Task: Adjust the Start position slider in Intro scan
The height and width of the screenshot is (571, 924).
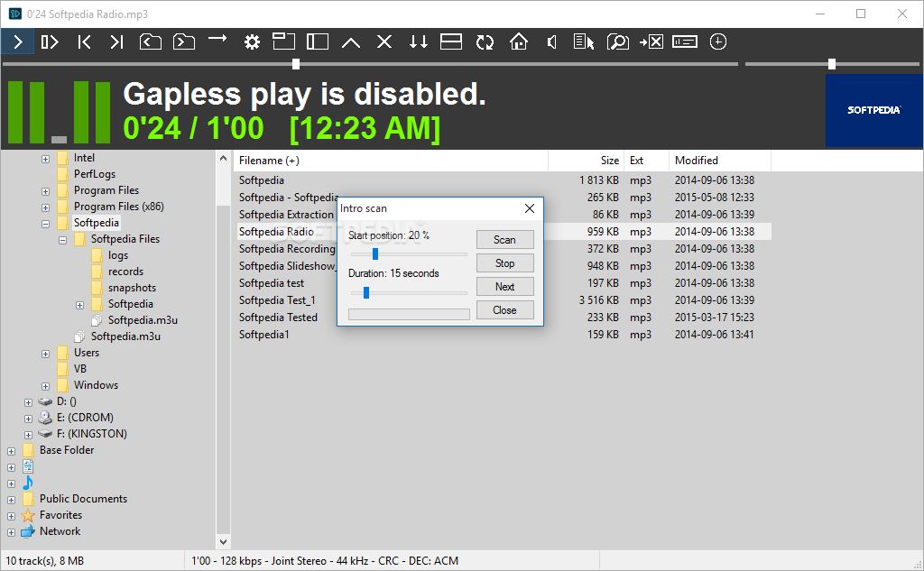Action: point(409,254)
